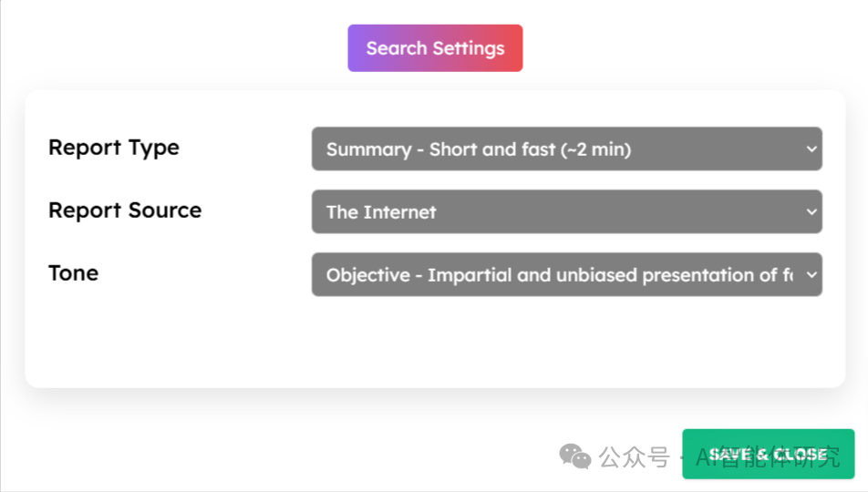Select the 'Summary - Short and fast' option text

(479, 149)
